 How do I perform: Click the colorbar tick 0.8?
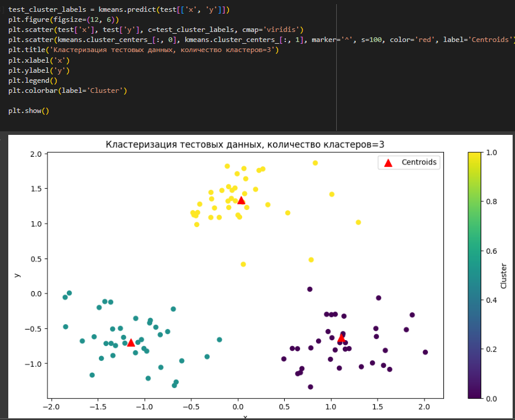(491, 202)
